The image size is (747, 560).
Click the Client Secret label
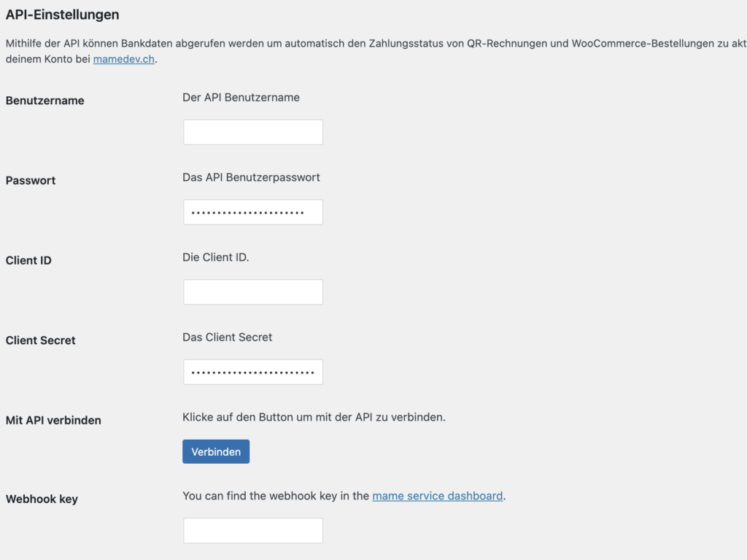click(40, 340)
